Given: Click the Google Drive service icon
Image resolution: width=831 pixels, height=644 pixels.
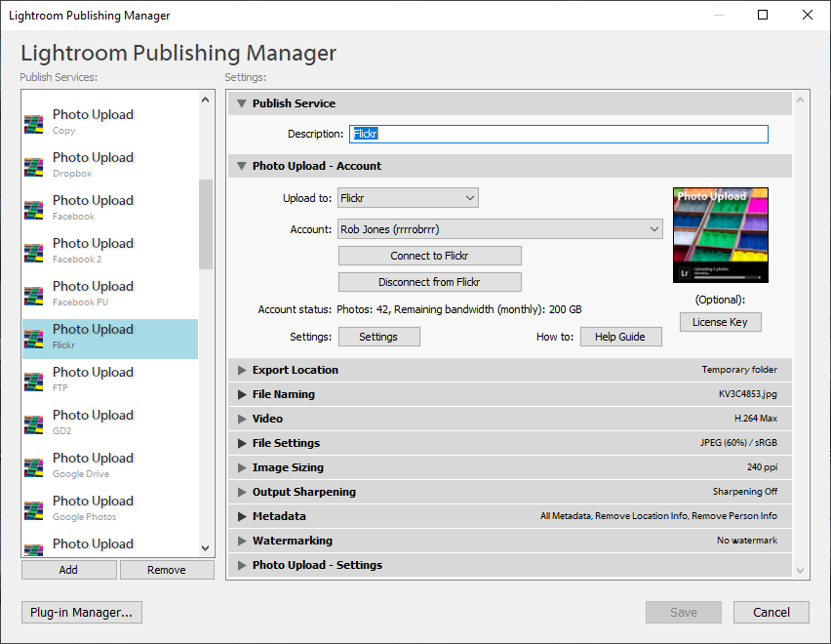Looking at the screenshot, I should (x=34, y=465).
